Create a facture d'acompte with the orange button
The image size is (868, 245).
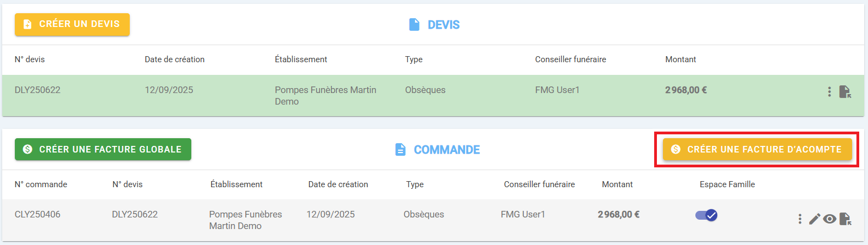pos(757,149)
